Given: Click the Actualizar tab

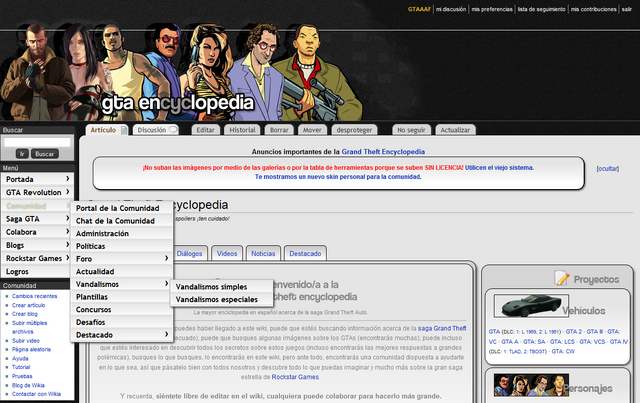Looking at the screenshot, I should coord(455,130).
